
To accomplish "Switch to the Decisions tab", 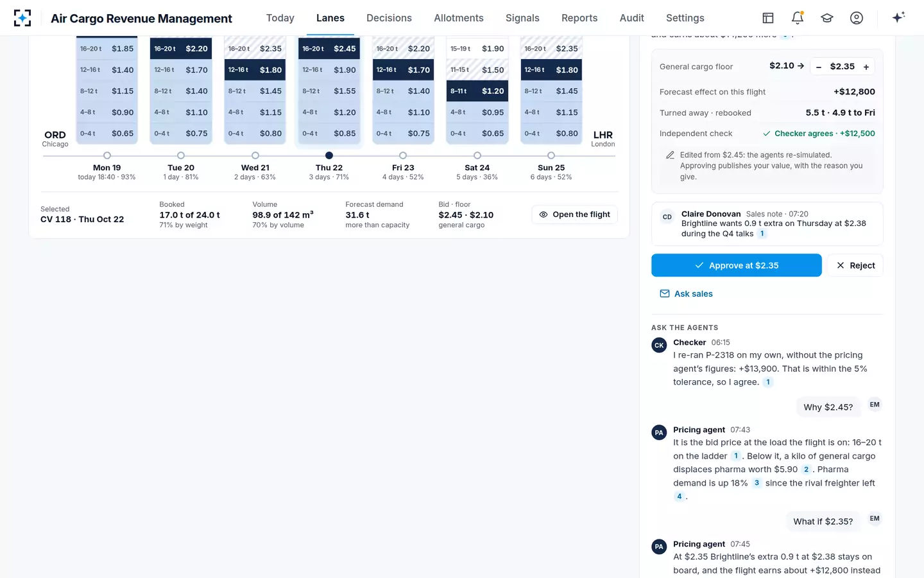I will coord(389,18).
